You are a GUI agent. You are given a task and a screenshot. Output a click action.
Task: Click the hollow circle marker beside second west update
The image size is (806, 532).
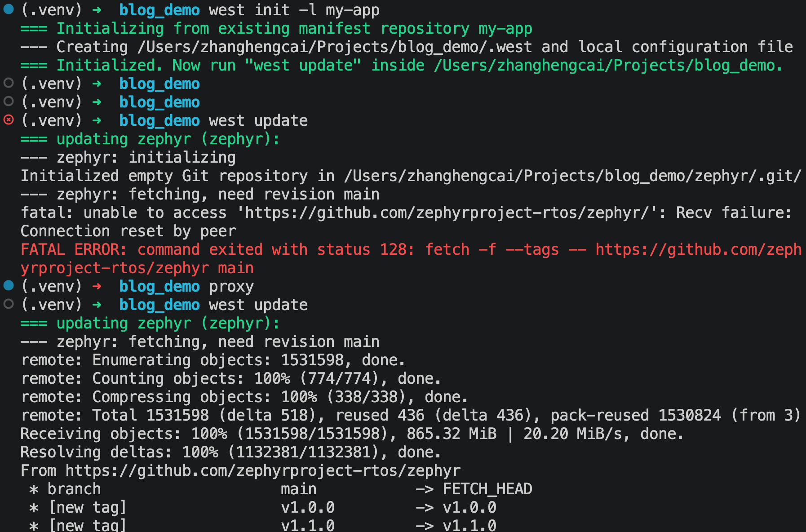[9, 304]
